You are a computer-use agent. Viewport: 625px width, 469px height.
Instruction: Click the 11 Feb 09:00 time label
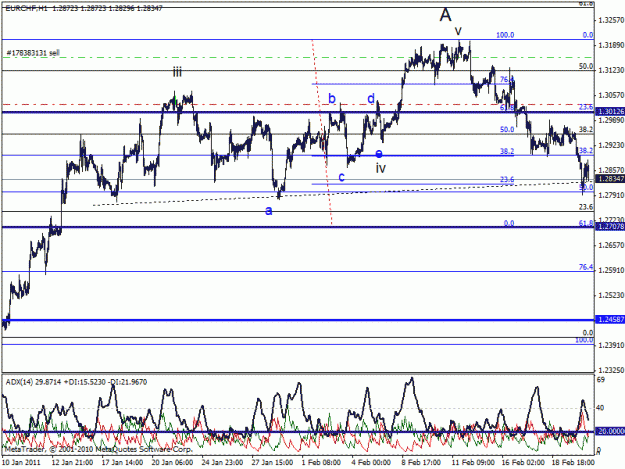(x=472, y=463)
